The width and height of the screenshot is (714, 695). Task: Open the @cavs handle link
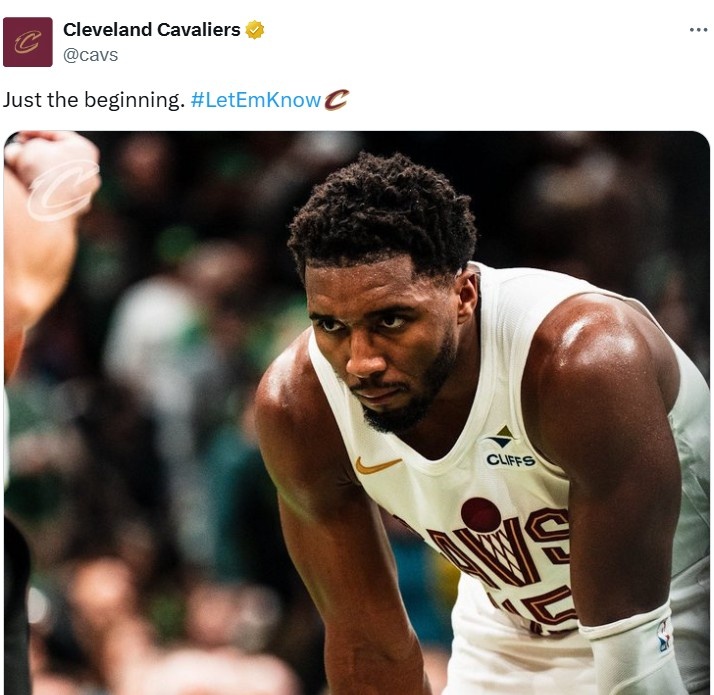coord(90,55)
